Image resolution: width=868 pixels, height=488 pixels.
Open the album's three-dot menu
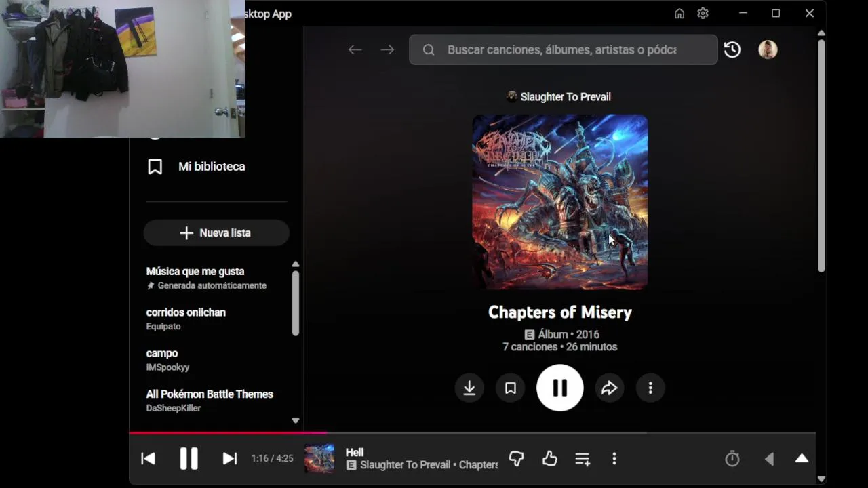(x=650, y=388)
